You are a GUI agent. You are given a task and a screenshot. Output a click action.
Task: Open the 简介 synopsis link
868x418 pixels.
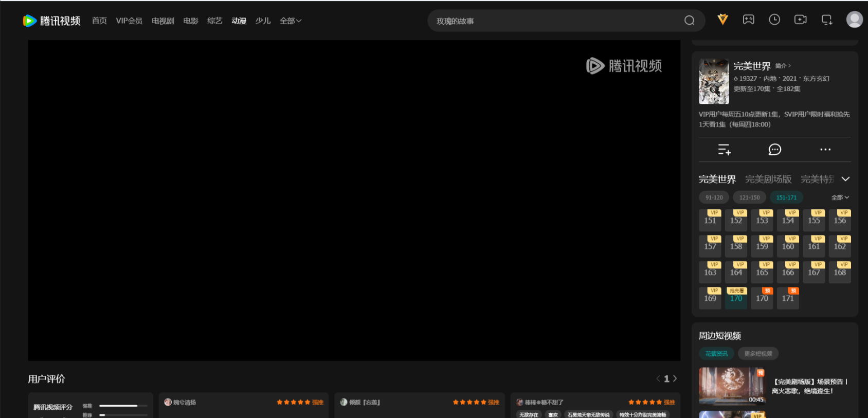coord(783,66)
